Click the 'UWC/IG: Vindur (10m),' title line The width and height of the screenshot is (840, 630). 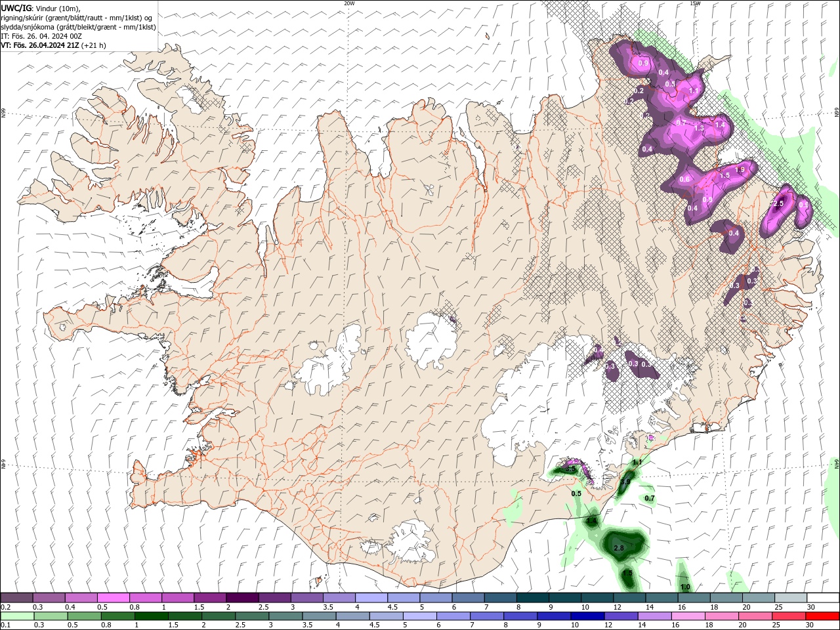point(41,8)
